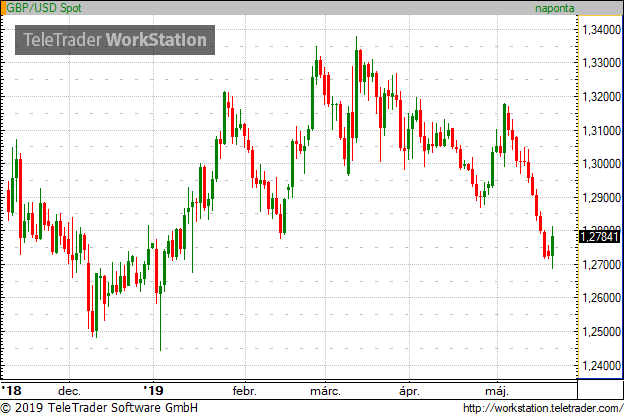Image resolution: width=624 pixels, height=417 pixels.
Task: Click the '18 year label on time axis
Action: pyautogui.click(x=11, y=390)
